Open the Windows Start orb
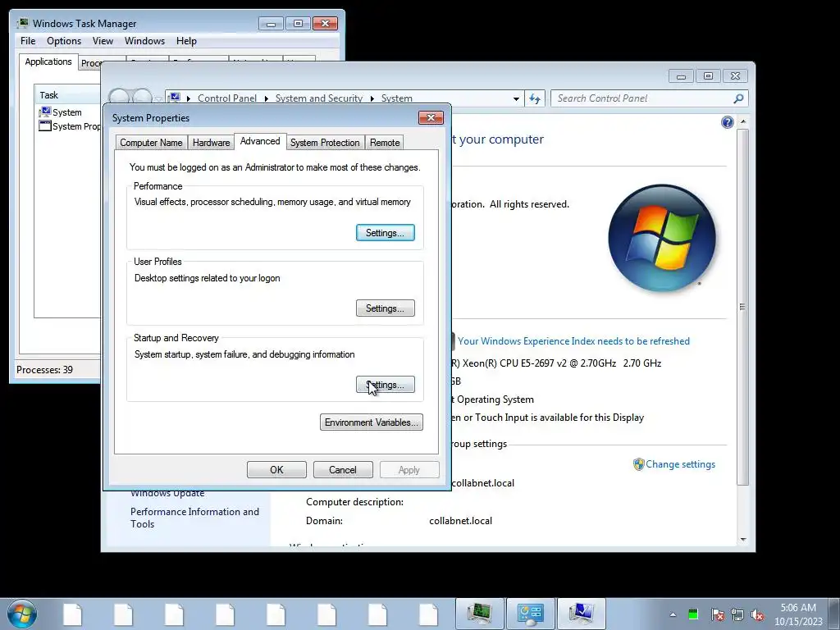 pyautogui.click(x=22, y=614)
